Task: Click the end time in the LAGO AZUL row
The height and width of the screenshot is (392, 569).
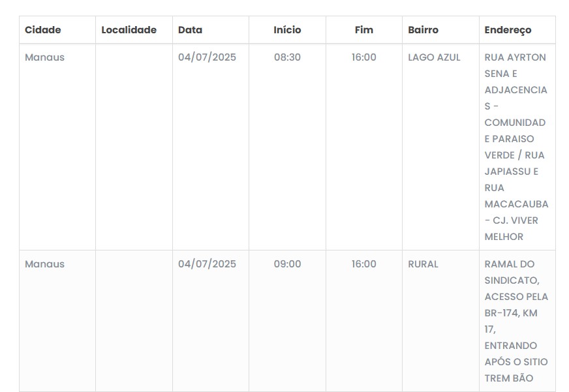Action: point(363,57)
